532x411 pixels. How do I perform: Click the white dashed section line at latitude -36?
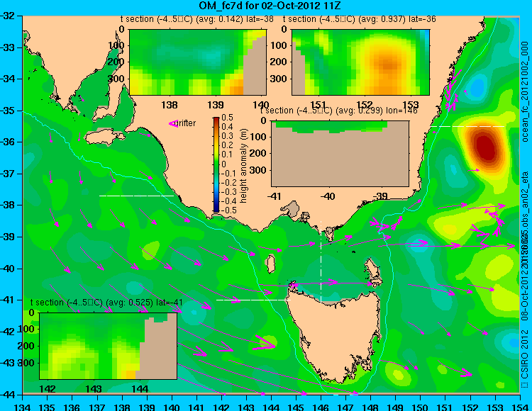tap(467, 126)
